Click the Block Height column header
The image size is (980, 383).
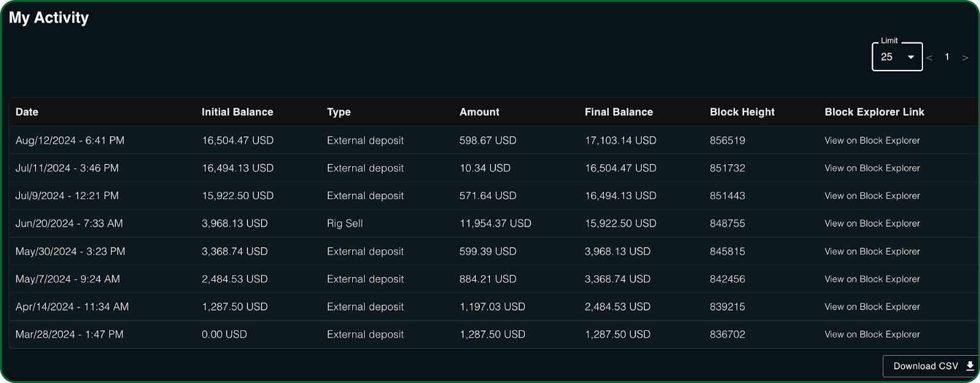pos(742,112)
